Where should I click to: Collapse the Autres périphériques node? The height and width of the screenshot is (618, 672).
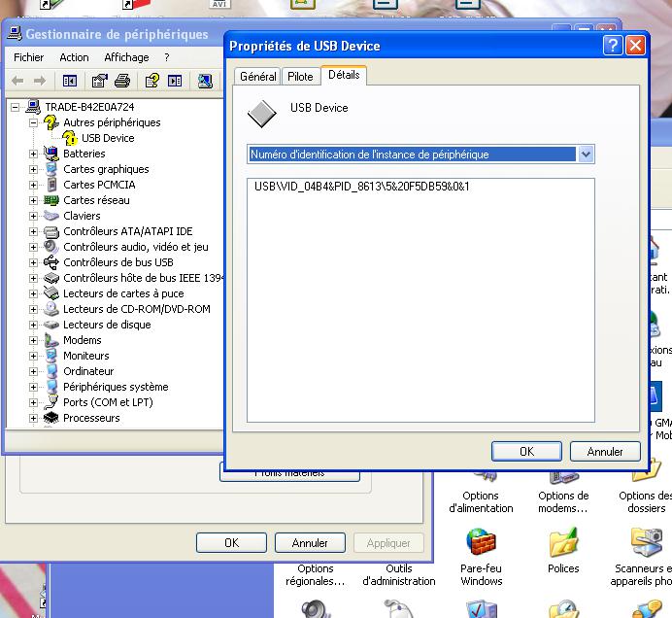point(33,122)
